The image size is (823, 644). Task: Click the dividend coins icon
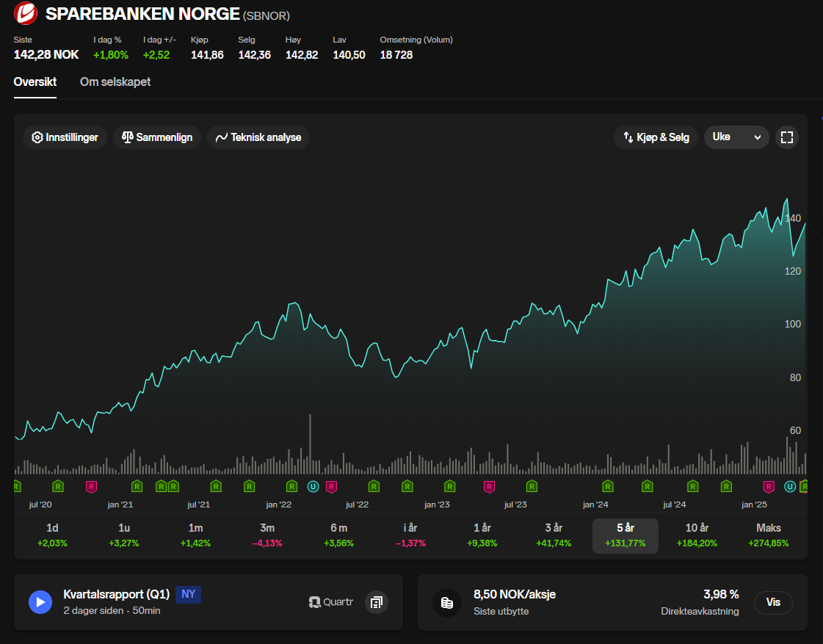446,603
